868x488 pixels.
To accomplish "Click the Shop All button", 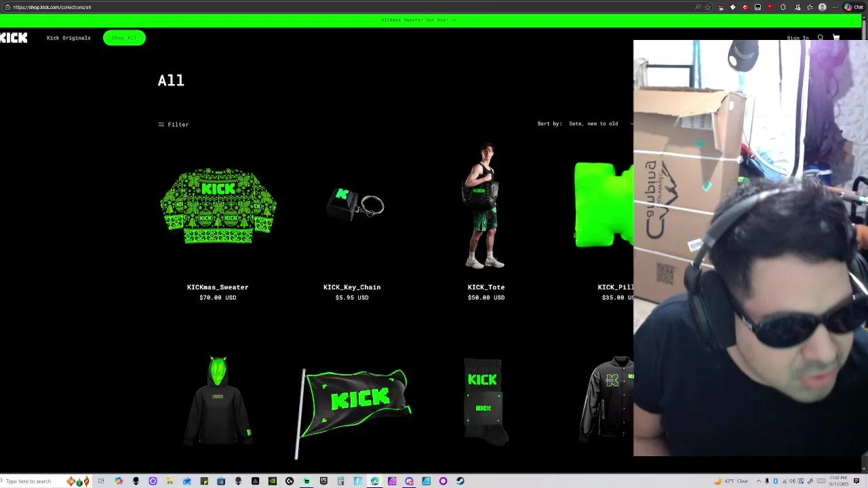I will 124,38.
